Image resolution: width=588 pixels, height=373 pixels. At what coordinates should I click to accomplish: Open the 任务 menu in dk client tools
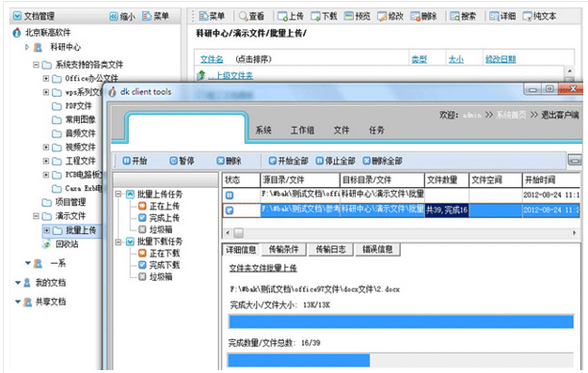376,130
